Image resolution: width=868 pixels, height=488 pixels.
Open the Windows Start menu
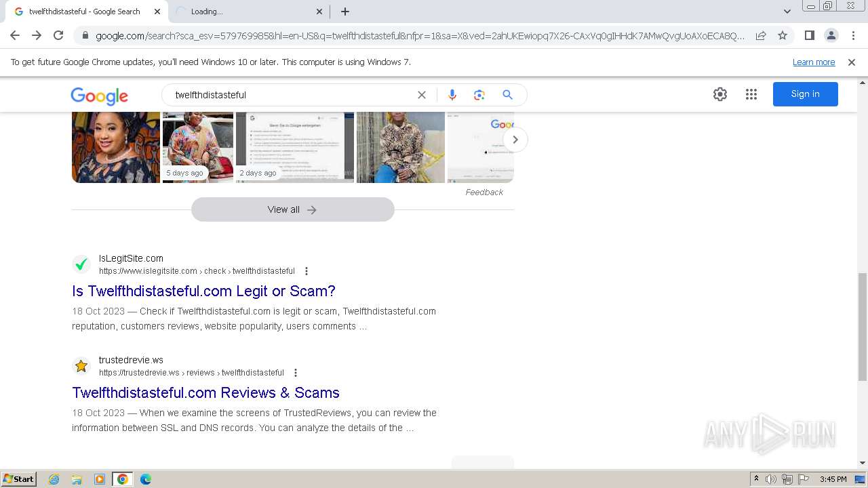19,479
